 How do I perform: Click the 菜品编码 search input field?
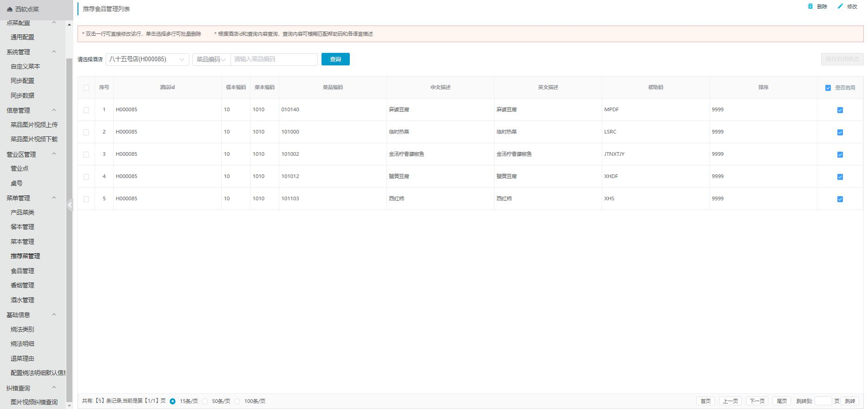click(x=274, y=59)
